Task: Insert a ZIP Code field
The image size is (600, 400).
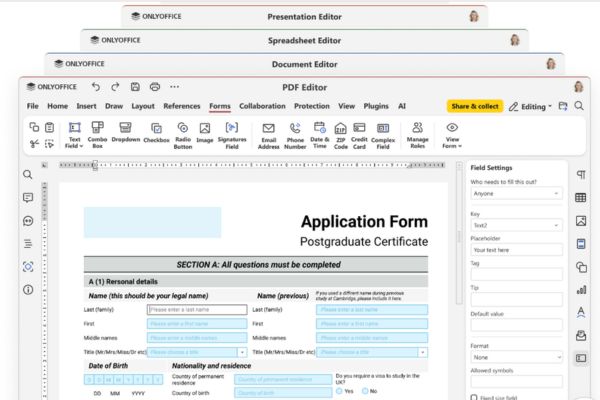Action: click(341, 135)
